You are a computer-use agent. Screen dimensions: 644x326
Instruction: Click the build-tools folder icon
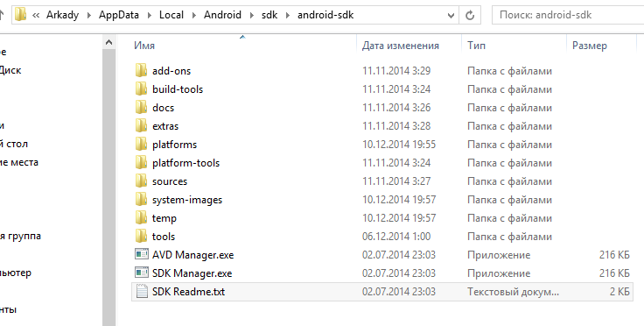coord(141,89)
